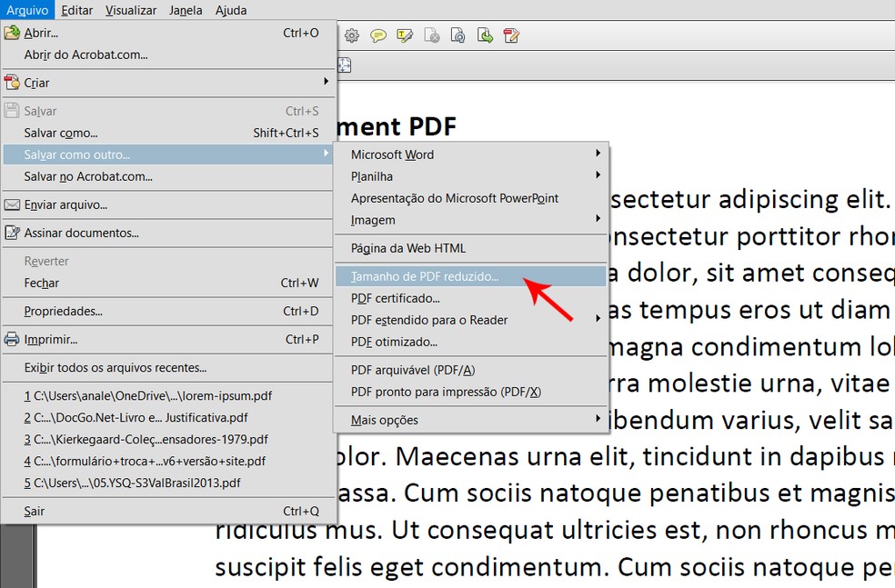The image size is (895, 588).
Task: Open the settings gear toolbar icon
Action: (x=352, y=35)
